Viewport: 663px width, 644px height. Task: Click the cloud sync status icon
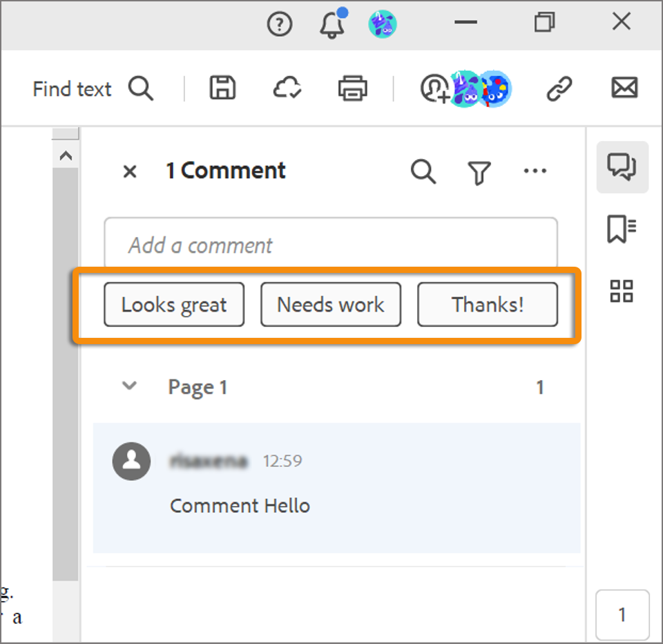click(287, 88)
